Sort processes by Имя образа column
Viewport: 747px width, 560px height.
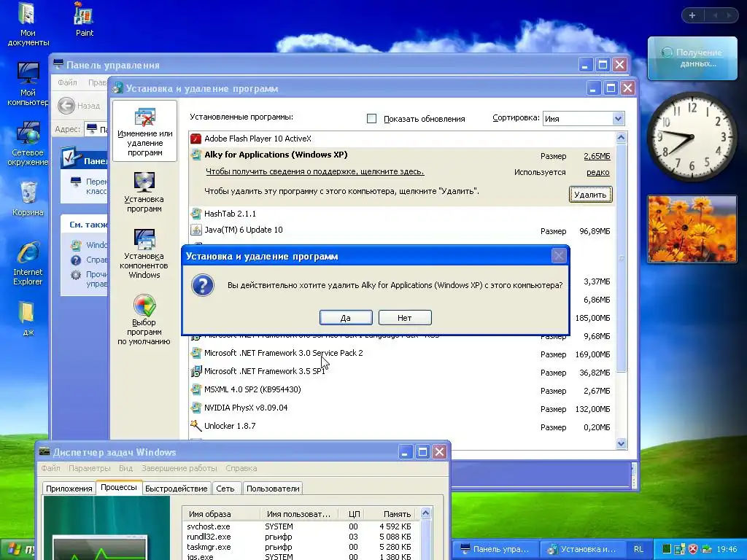222,514
